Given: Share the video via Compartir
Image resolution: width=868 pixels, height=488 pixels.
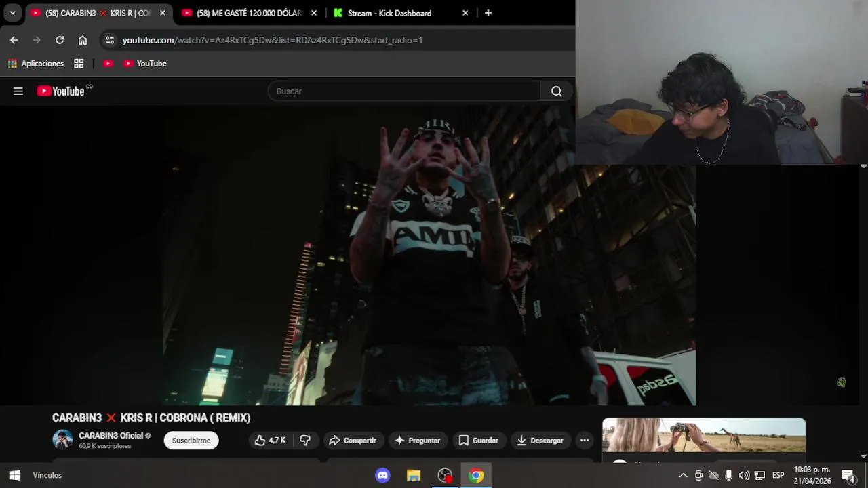Looking at the screenshot, I should tap(353, 440).
